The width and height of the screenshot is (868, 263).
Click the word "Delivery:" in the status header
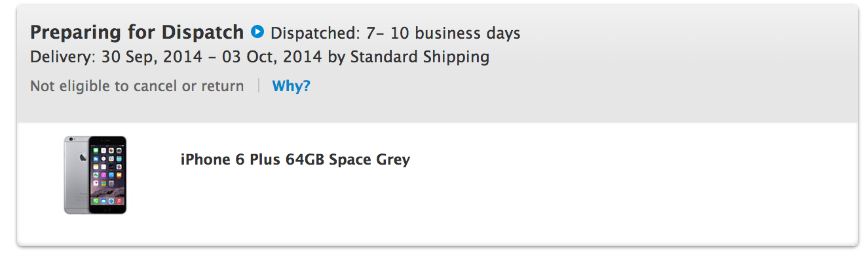[x=63, y=57]
